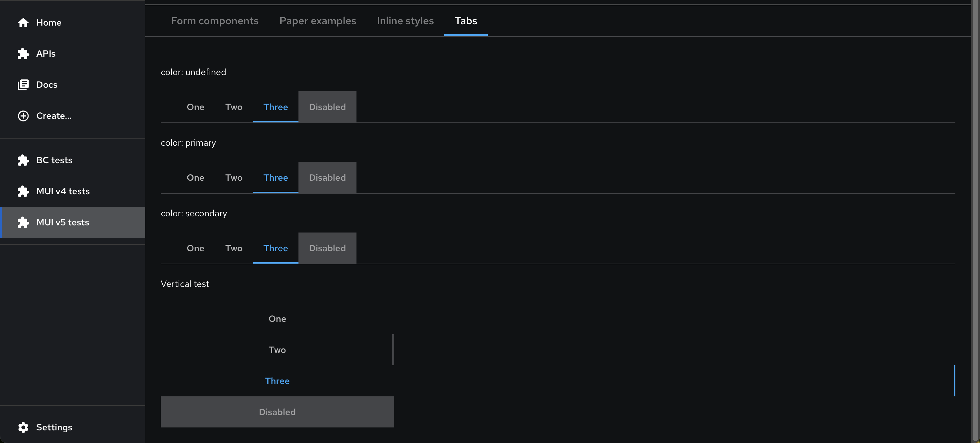The image size is (980, 443).
Task: Select the Inline styles tab
Action: point(405,21)
